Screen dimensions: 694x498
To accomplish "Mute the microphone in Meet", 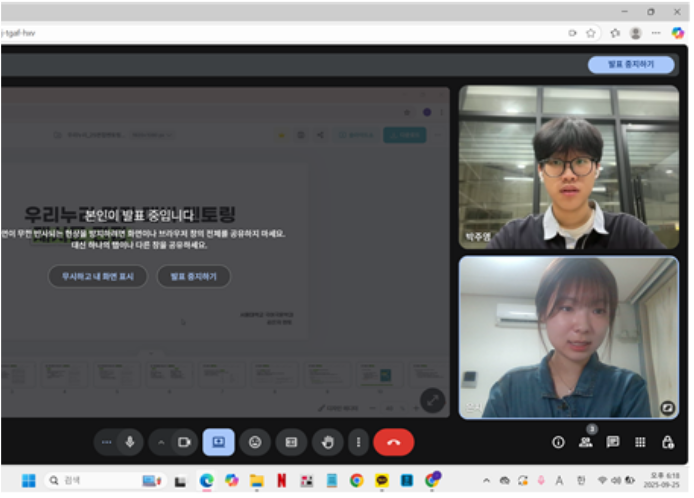I will (x=130, y=442).
